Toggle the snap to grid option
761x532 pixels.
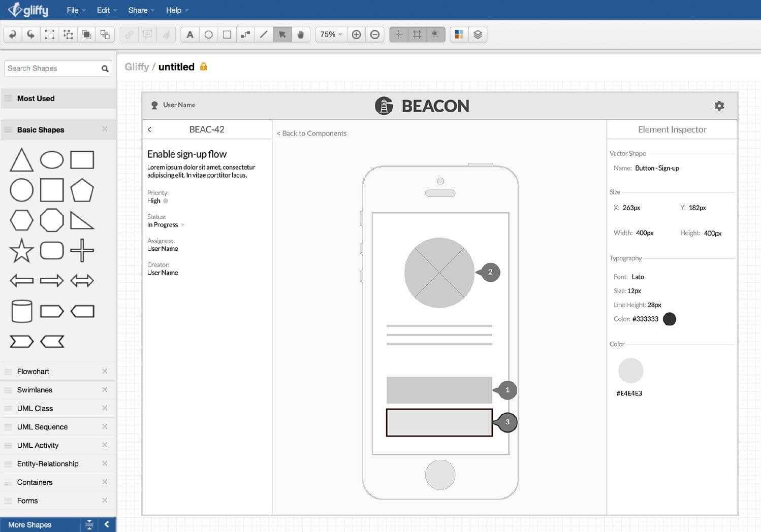(x=435, y=34)
